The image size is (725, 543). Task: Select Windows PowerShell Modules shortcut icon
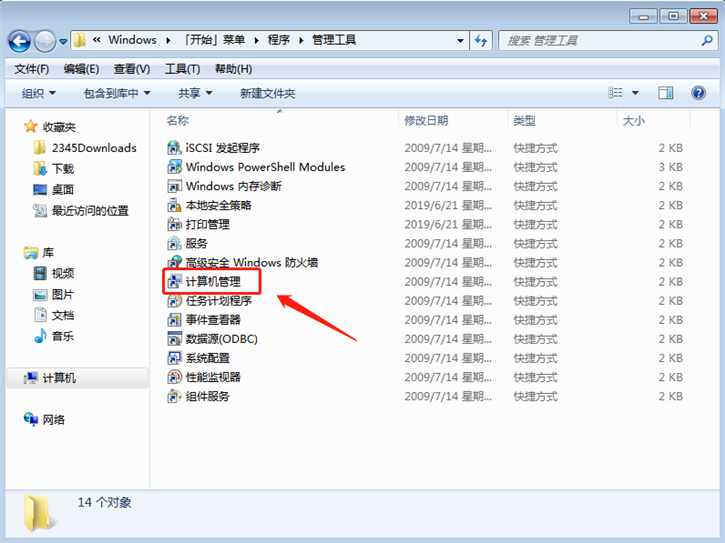tap(174, 167)
